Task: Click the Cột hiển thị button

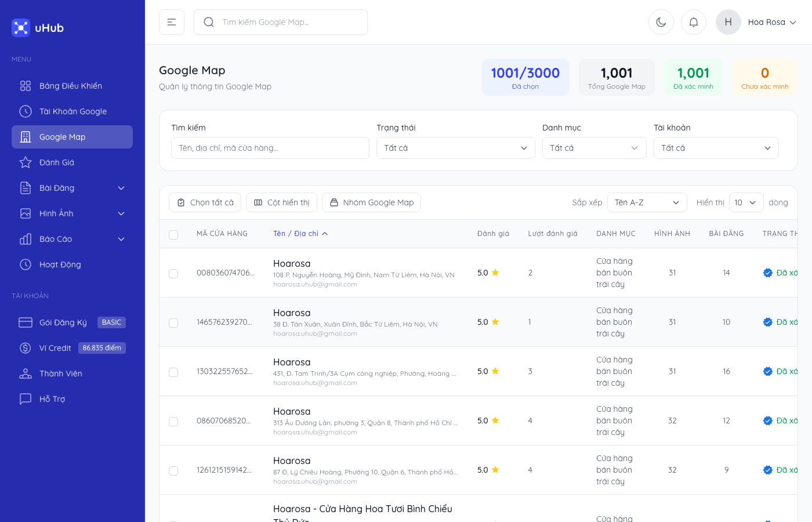Action: click(x=281, y=202)
